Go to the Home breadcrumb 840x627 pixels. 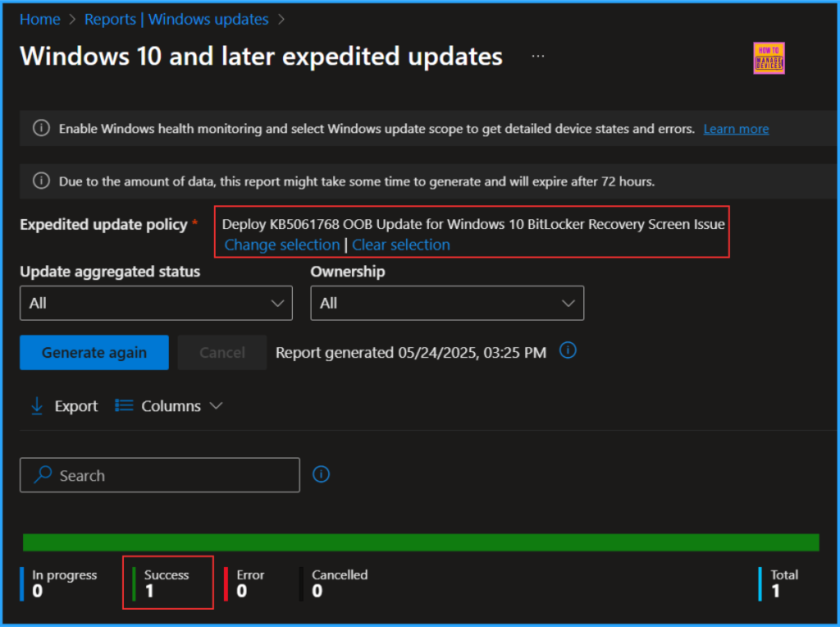click(x=39, y=20)
